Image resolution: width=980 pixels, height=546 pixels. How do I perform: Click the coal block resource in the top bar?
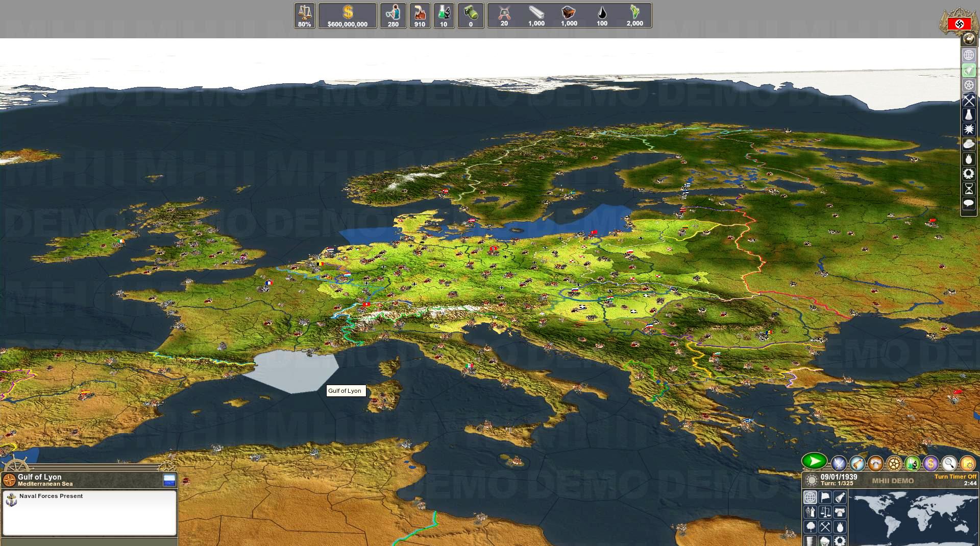pos(569,16)
